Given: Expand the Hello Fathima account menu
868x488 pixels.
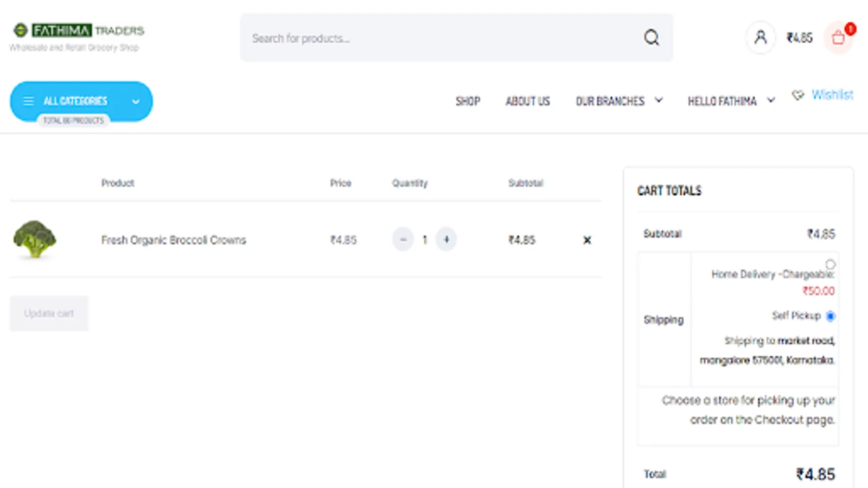Looking at the screenshot, I should [770, 100].
